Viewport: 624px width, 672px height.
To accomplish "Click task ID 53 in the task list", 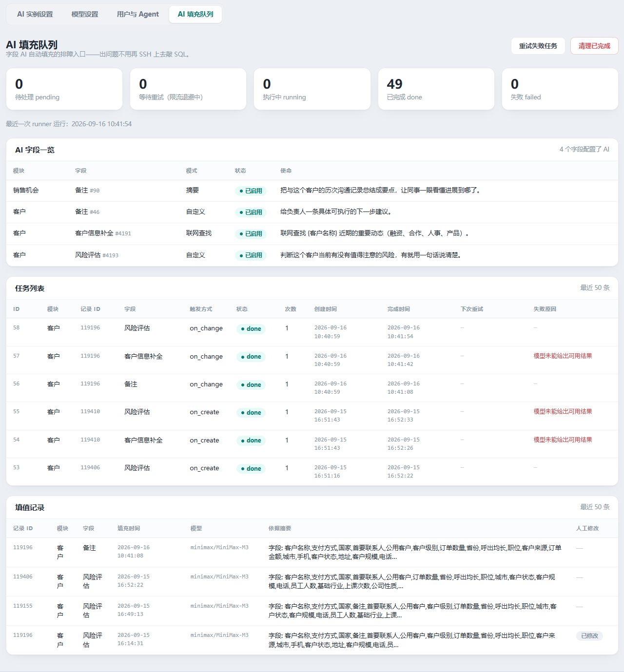I will [17, 467].
